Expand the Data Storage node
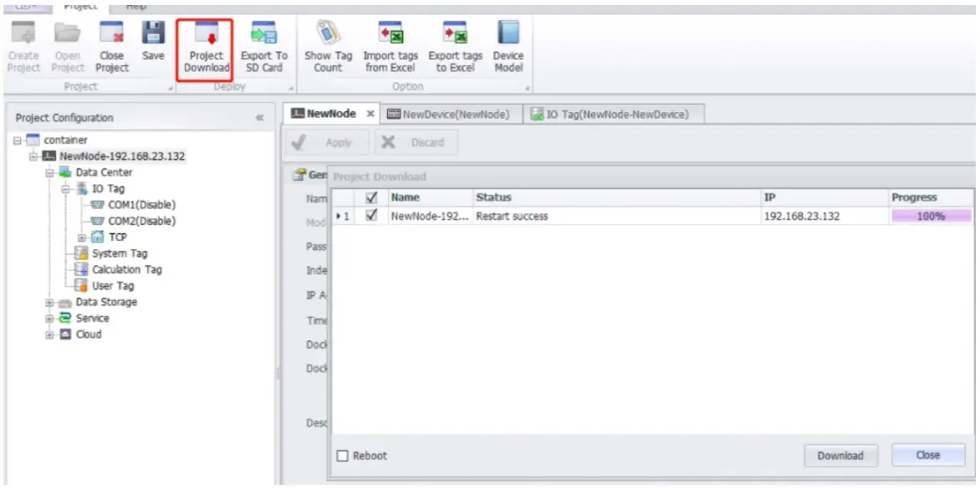980x490 pixels. 49,303
